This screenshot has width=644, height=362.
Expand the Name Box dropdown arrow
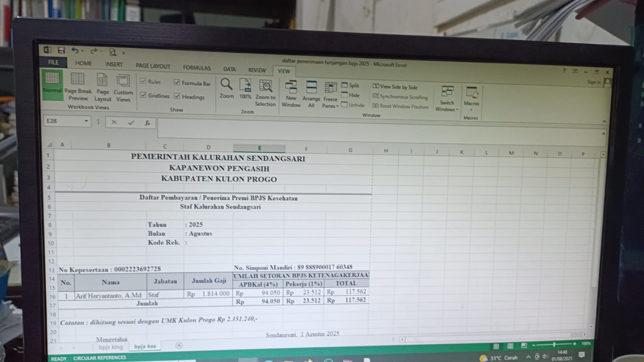[86, 121]
